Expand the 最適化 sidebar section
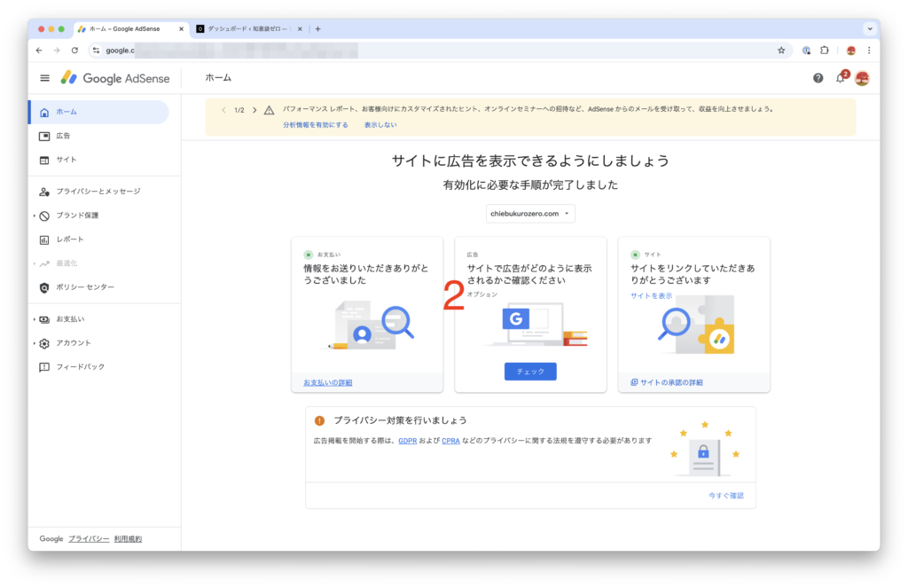 coord(35,263)
